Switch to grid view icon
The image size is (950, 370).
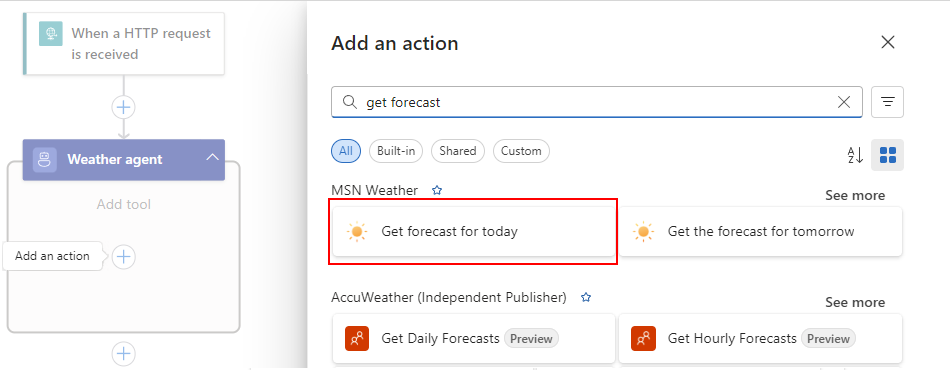[888, 155]
